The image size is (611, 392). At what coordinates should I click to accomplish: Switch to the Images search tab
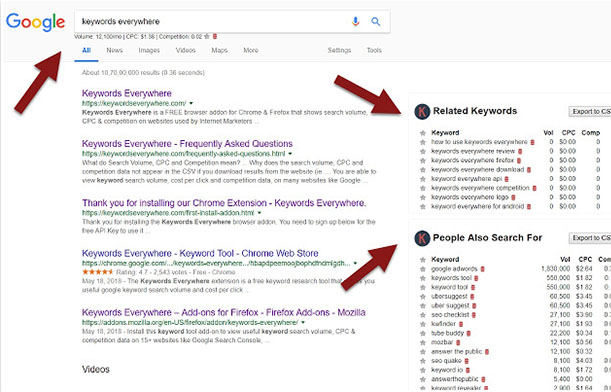point(149,50)
